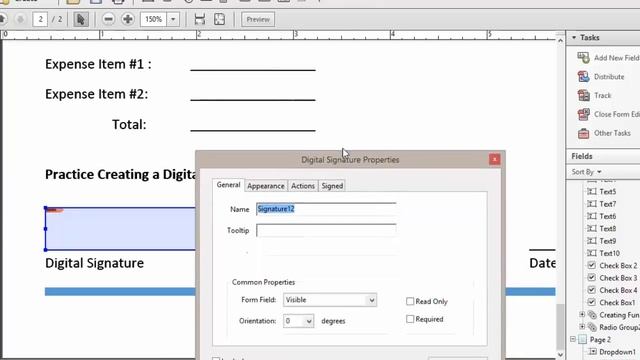Click the Check Box1 field icon

pyautogui.click(x=591, y=302)
